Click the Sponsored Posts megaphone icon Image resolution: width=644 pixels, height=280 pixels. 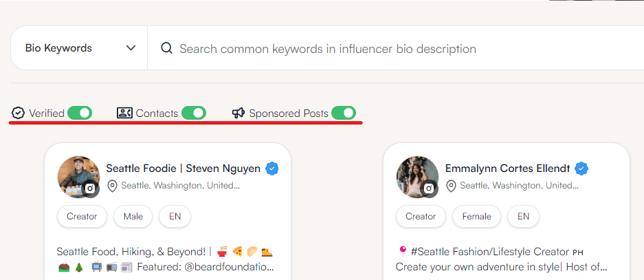238,113
